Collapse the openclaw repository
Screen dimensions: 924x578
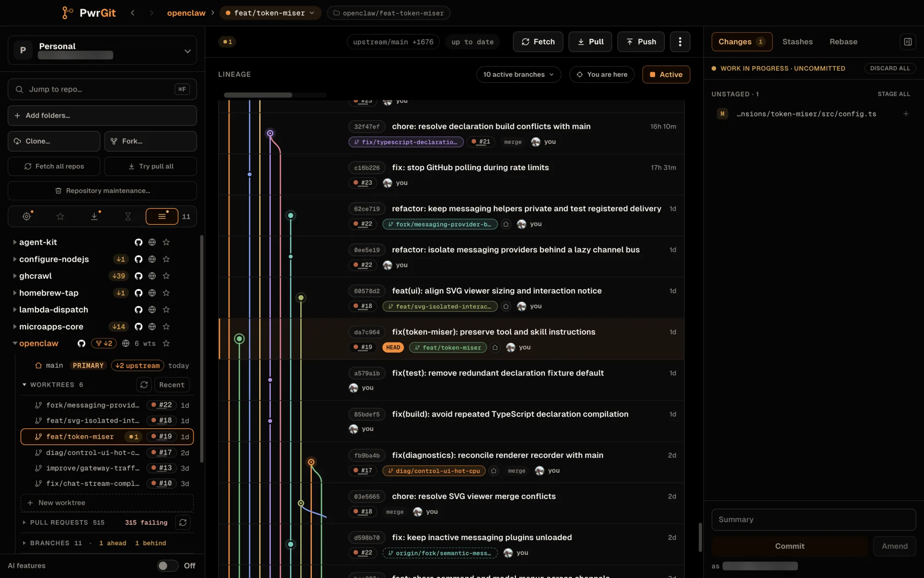coord(15,344)
